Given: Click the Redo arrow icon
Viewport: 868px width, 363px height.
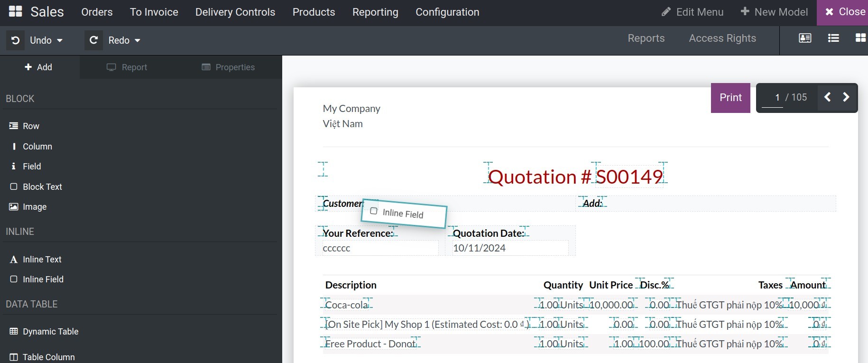Looking at the screenshot, I should point(94,40).
